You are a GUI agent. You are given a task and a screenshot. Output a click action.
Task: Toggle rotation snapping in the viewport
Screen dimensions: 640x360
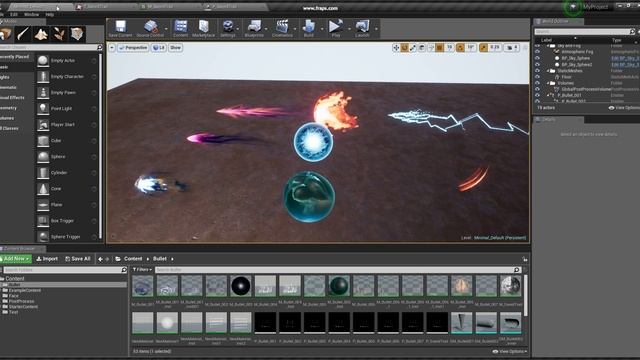[460, 48]
